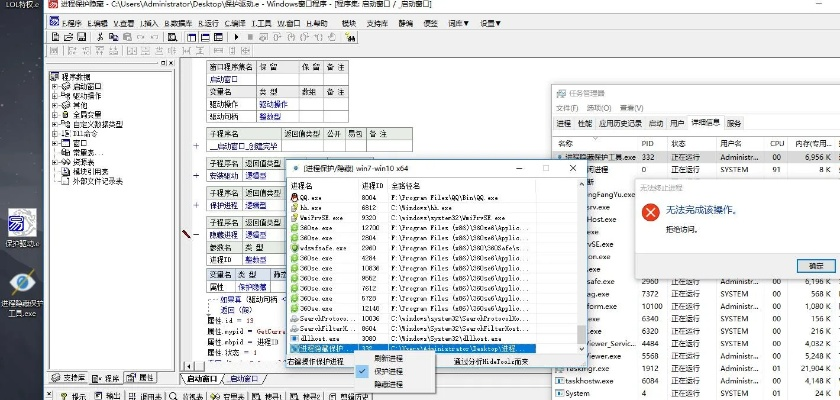Viewport: 840px width, 400px height.
Task: Open the 编译 menu in menu bar
Action: click(236, 22)
